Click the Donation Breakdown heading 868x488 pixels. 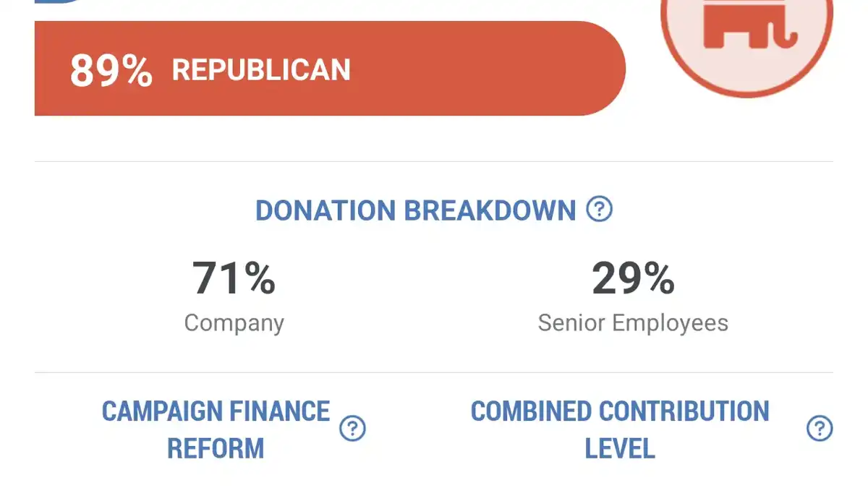coord(415,210)
